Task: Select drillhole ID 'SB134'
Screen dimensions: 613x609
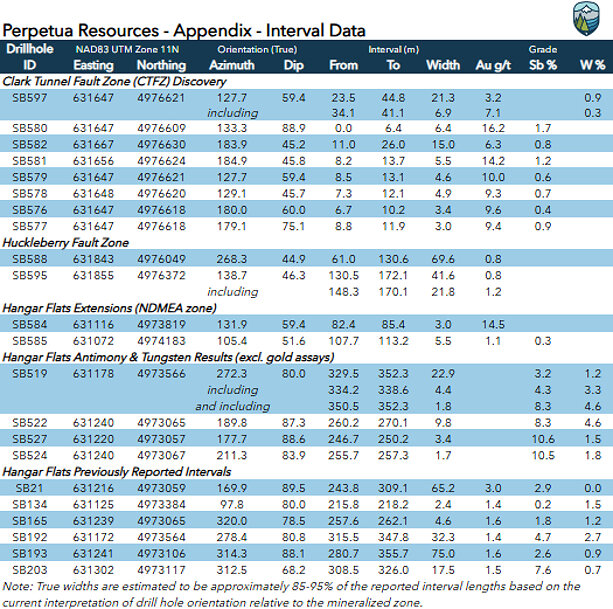Action: [30, 505]
